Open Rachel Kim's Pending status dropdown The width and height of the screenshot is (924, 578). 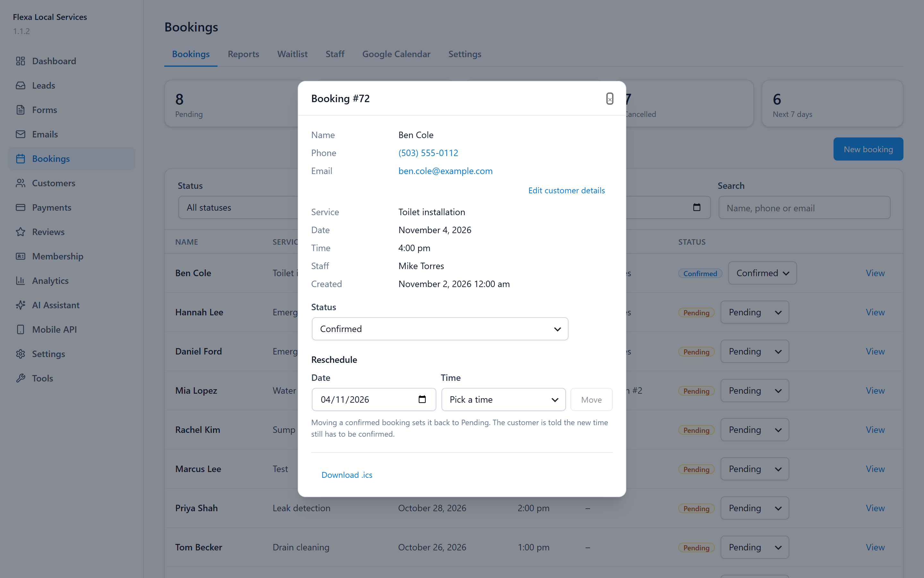(755, 430)
